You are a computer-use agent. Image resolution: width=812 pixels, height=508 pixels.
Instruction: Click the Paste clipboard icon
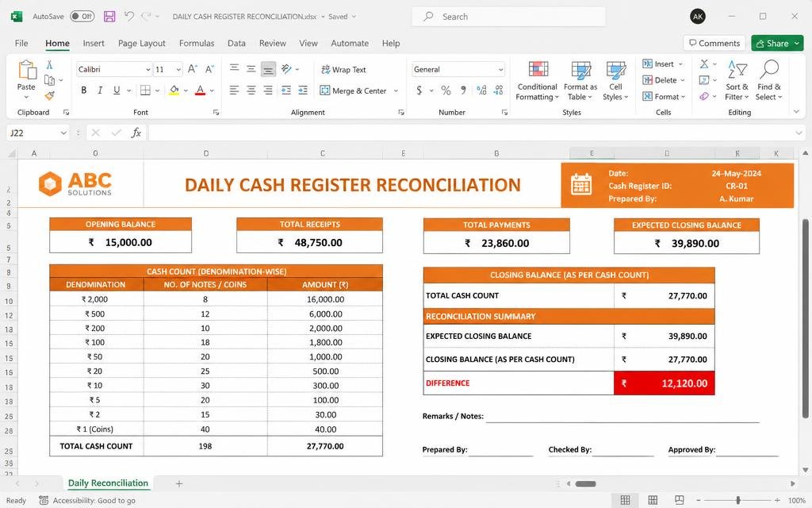[x=26, y=70]
